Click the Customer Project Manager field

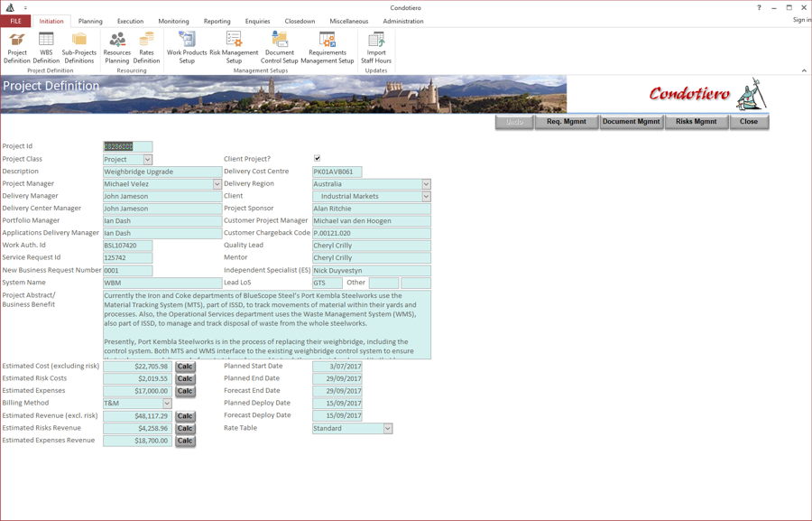click(372, 221)
